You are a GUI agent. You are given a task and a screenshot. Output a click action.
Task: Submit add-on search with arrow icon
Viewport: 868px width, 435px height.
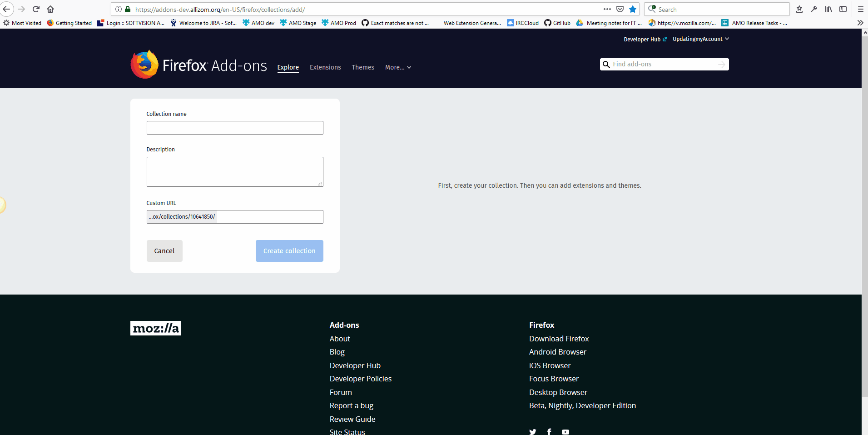(x=722, y=65)
